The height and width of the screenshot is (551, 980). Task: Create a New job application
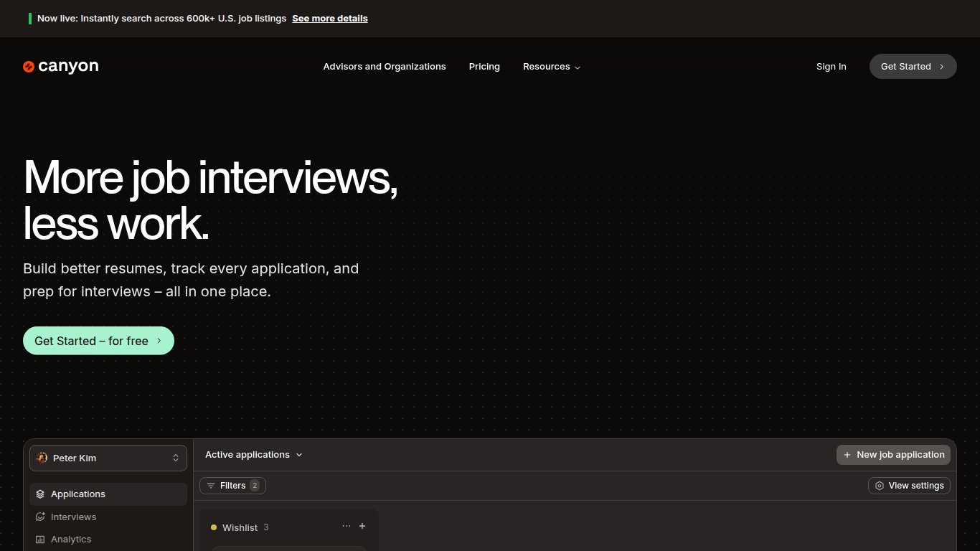[x=893, y=455]
